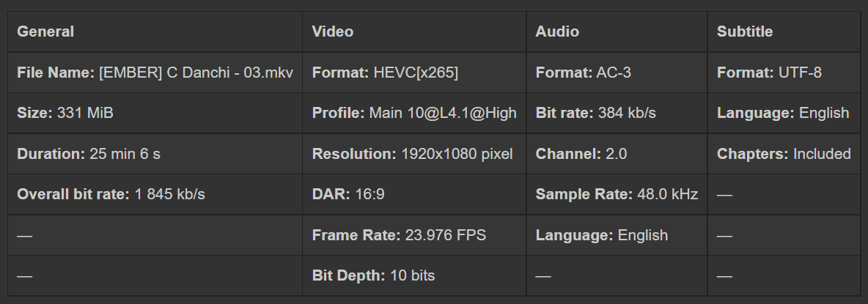Select the Profile Main 10@L4.1@High cell
The width and height of the screenshot is (868, 304).
coord(414,113)
